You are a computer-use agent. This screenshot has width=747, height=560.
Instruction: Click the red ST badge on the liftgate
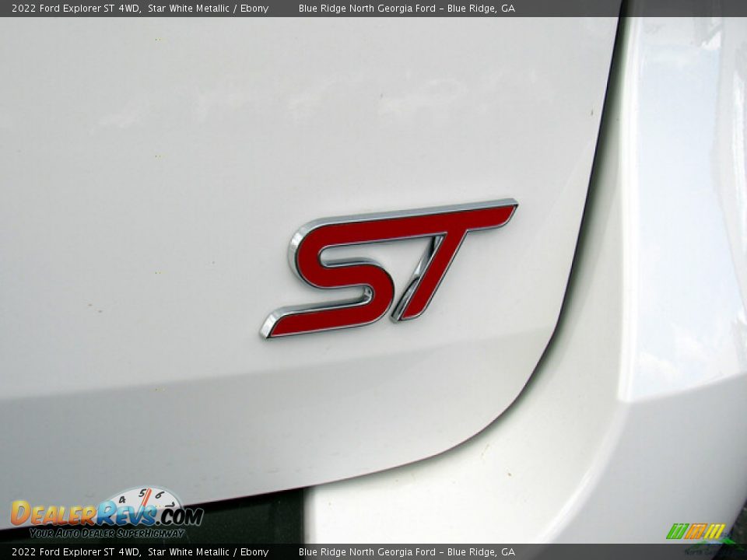pos(389,268)
